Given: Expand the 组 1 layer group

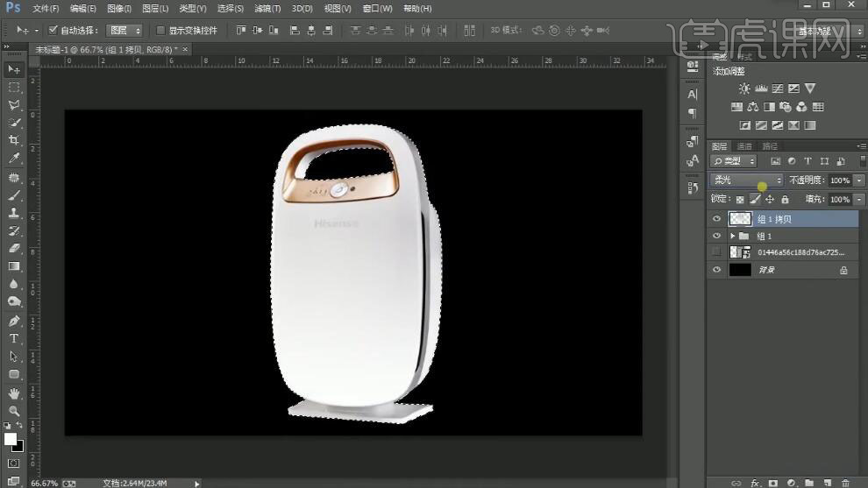Looking at the screenshot, I should (x=732, y=236).
